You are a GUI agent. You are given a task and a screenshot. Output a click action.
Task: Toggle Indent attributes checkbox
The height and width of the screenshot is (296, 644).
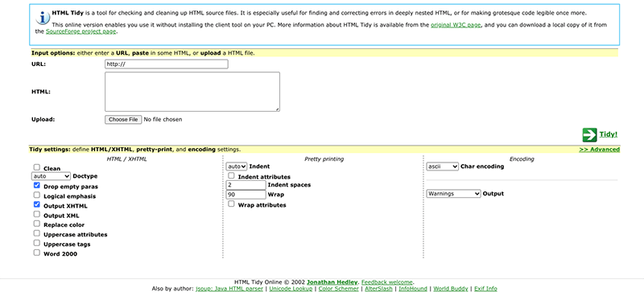(x=232, y=175)
